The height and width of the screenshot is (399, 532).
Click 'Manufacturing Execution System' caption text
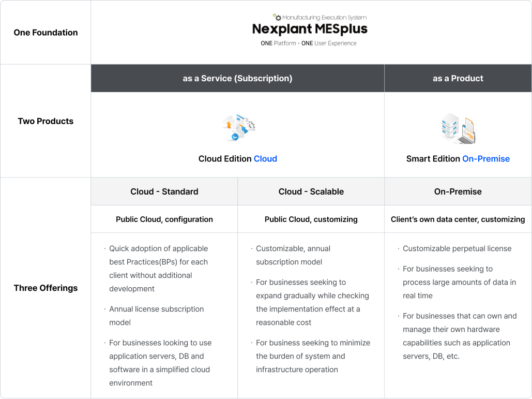(x=324, y=17)
